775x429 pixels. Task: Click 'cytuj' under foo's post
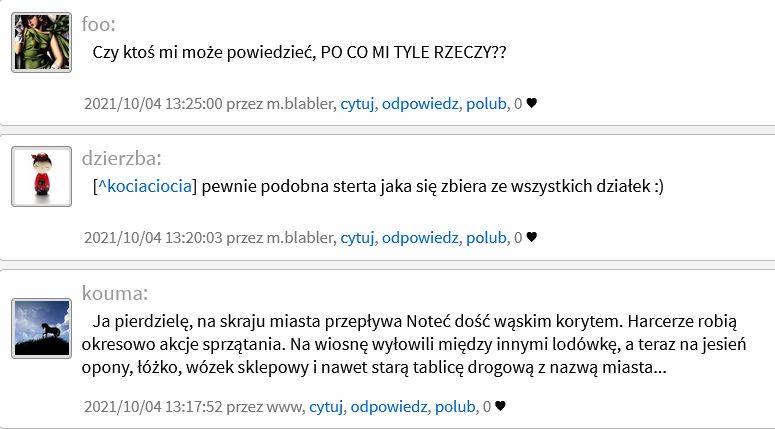(x=357, y=104)
